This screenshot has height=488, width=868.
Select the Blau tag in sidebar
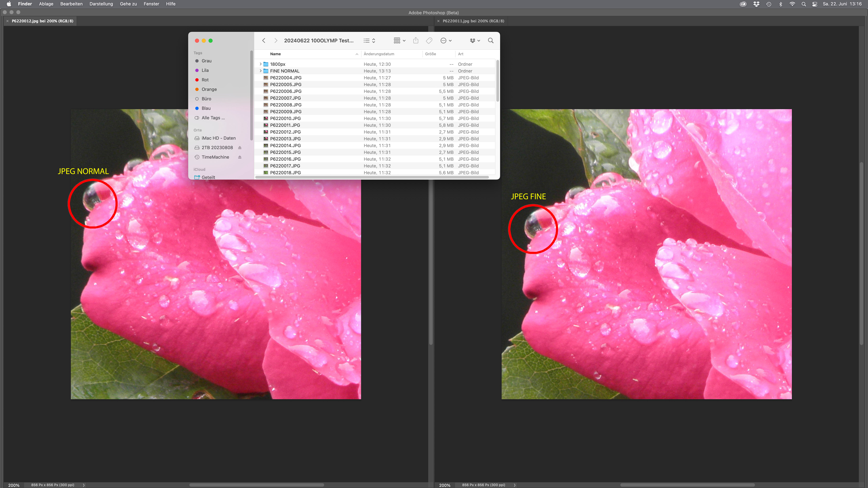click(x=206, y=108)
